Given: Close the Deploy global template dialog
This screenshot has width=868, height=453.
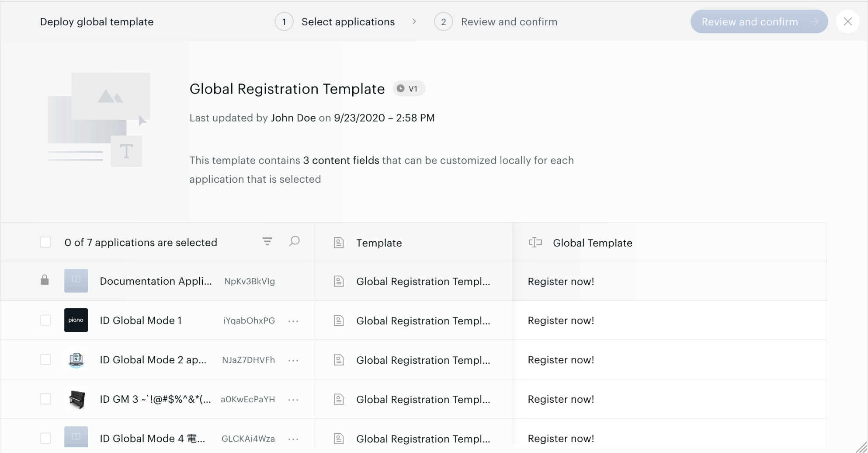Looking at the screenshot, I should pos(848,21).
